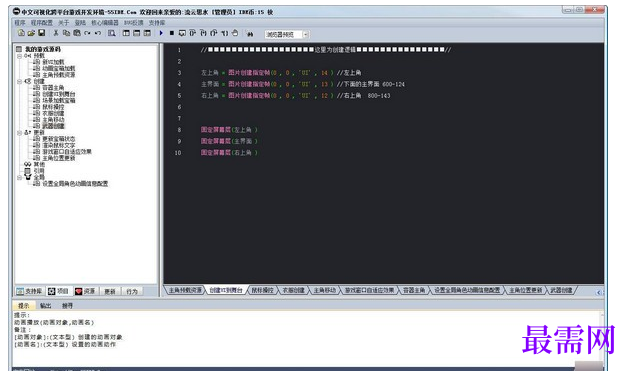
Task: Click the second window layout icon
Action: point(137,33)
